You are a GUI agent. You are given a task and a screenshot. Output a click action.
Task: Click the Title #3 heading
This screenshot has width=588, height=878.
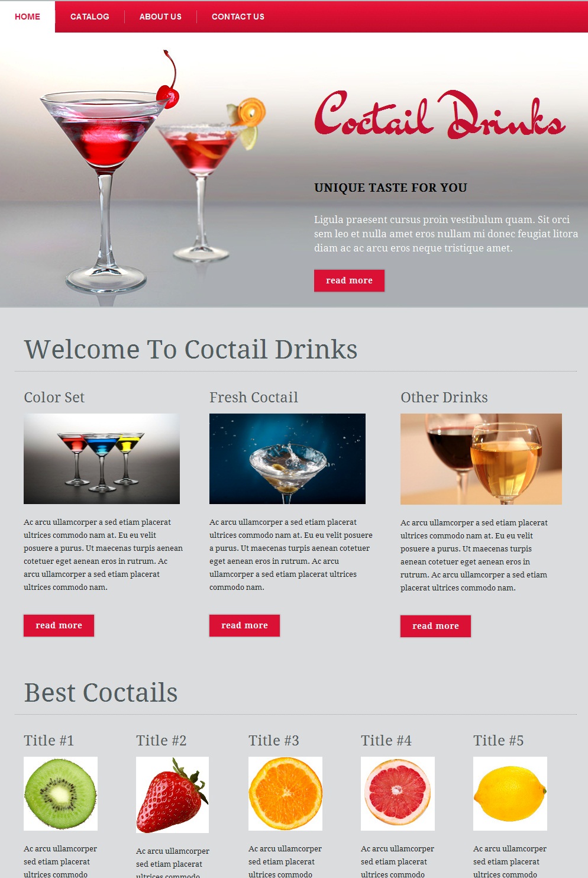(274, 741)
